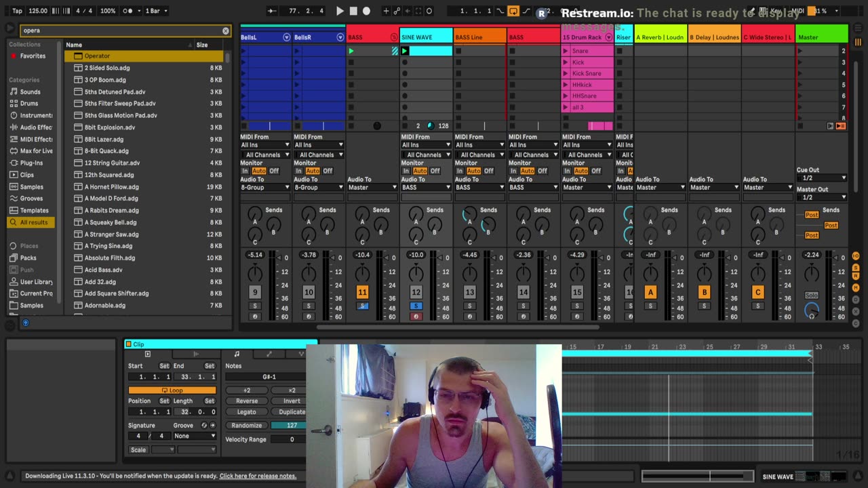Open the release notes link
Screen dimensions: 868x488
(258, 476)
